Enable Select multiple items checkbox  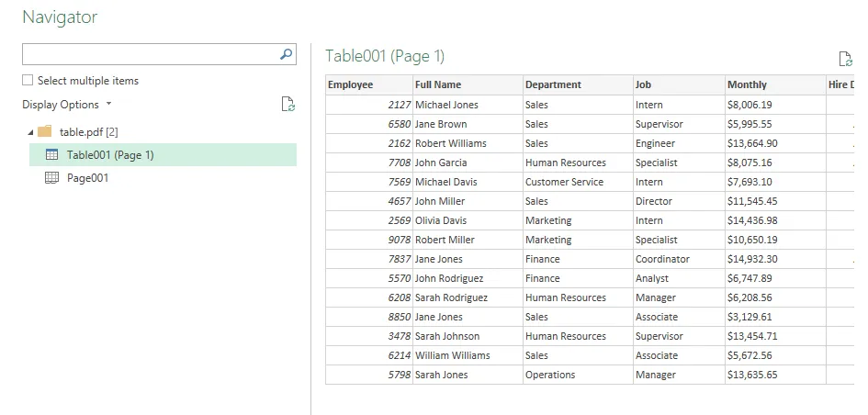pyautogui.click(x=28, y=80)
